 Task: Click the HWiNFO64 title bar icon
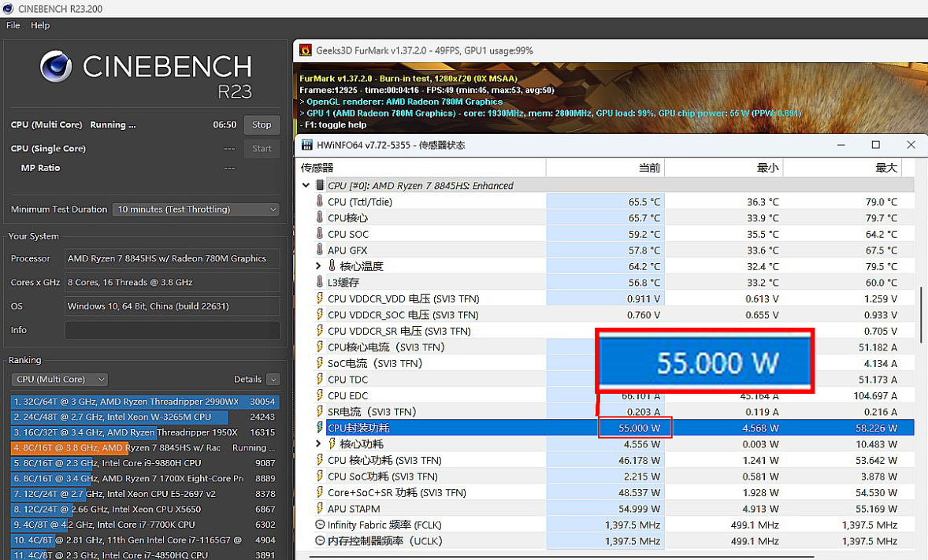coord(305,145)
